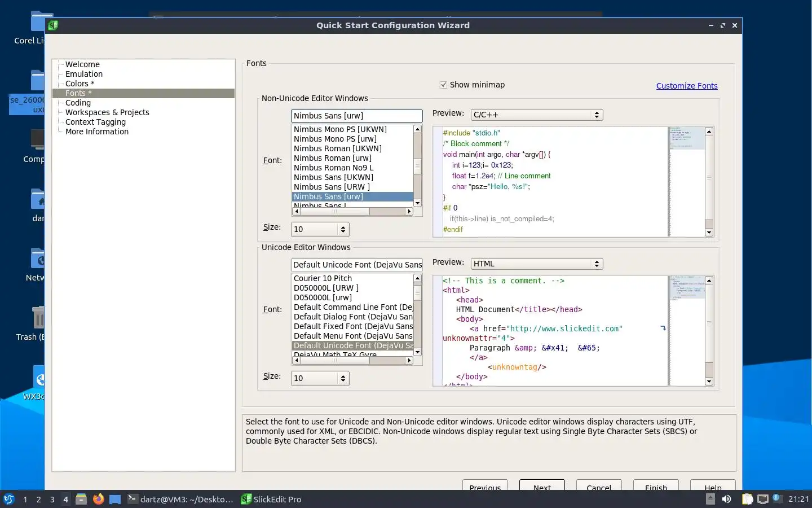Click the Unicode font name text field
The image size is (812, 508).
pos(356,265)
